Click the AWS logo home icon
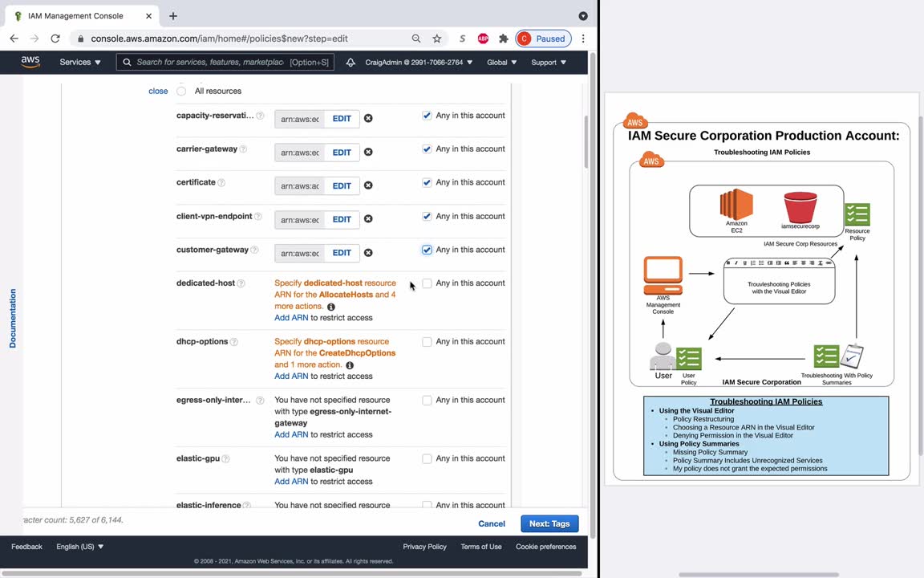The width and height of the screenshot is (924, 578). click(30, 62)
